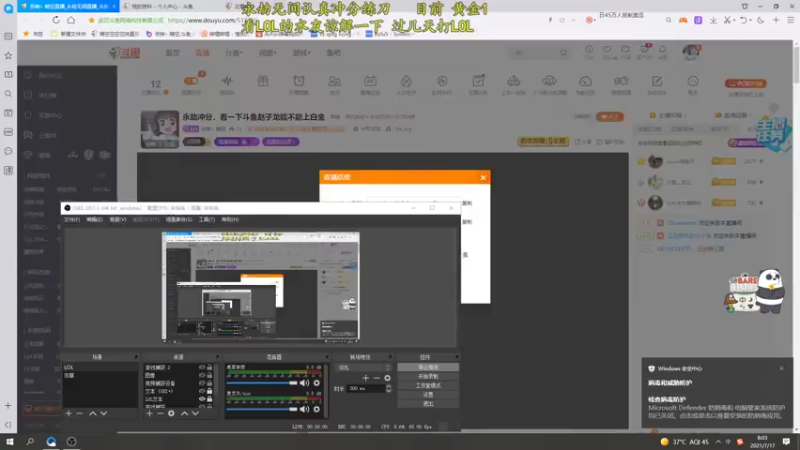Mute Mic/Aux speaker in mixer

click(305, 409)
